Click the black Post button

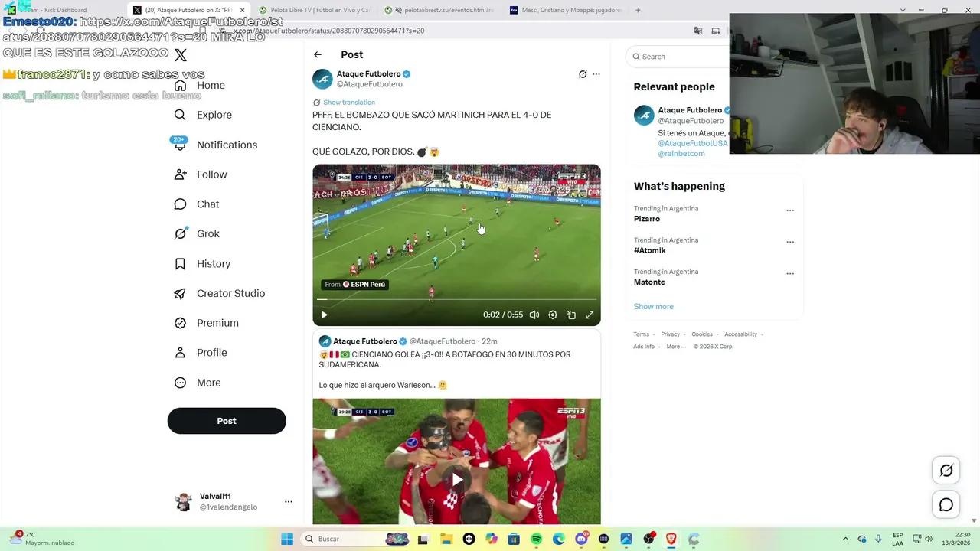(x=227, y=421)
